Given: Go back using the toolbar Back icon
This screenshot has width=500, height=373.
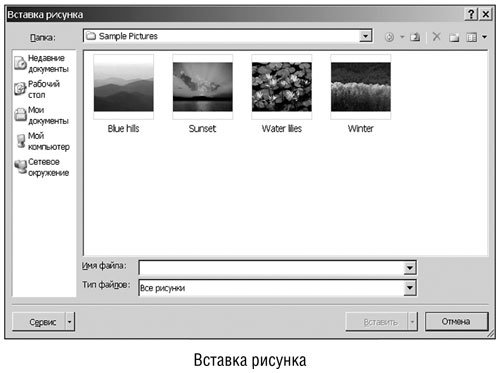Looking at the screenshot, I should tap(389, 37).
